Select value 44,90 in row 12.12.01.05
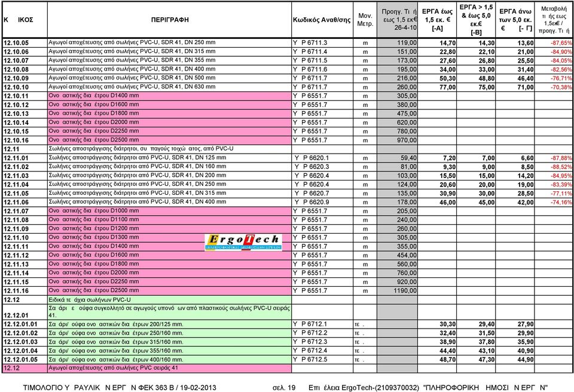574x392 pixels. click(x=526, y=360)
